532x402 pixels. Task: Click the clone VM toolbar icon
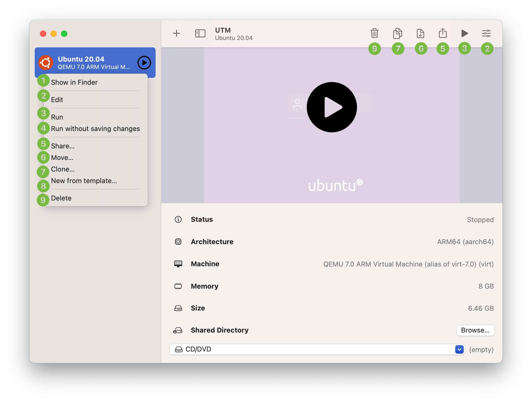point(397,33)
